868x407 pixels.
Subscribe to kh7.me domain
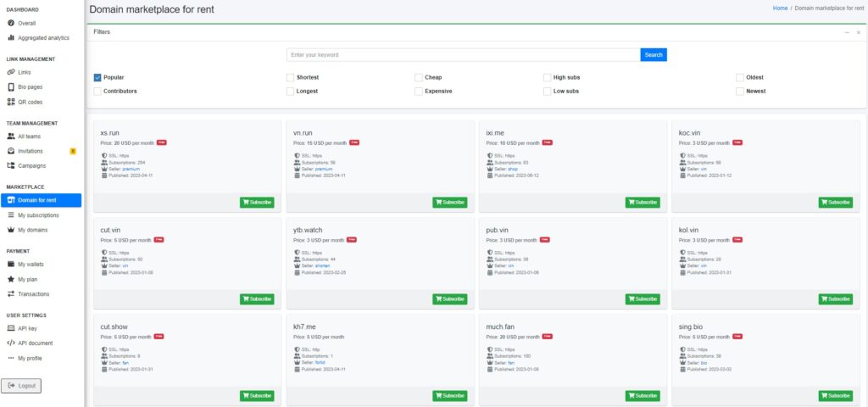pyautogui.click(x=449, y=396)
